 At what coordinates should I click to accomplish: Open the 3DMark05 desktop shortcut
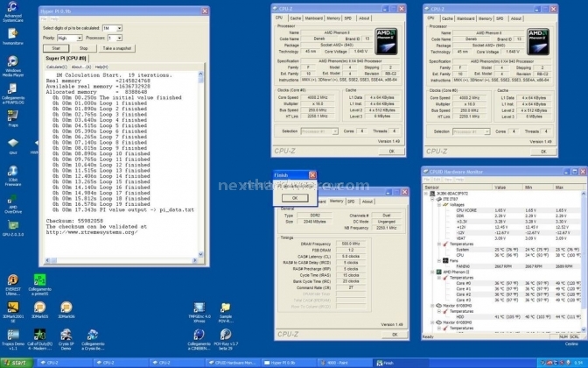[x=39, y=310]
